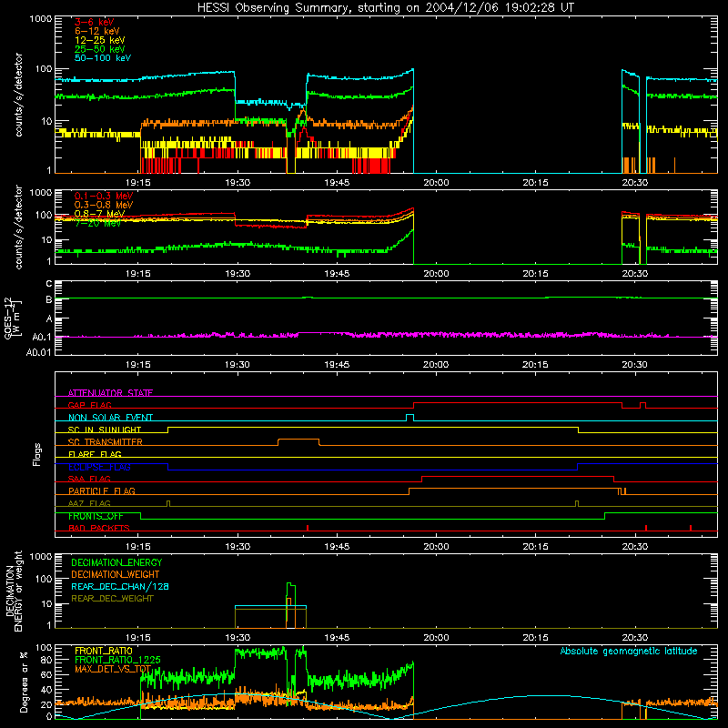Click the ECLIPSE_FLAG label
The height and width of the screenshot is (728, 728).
[99, 467]
